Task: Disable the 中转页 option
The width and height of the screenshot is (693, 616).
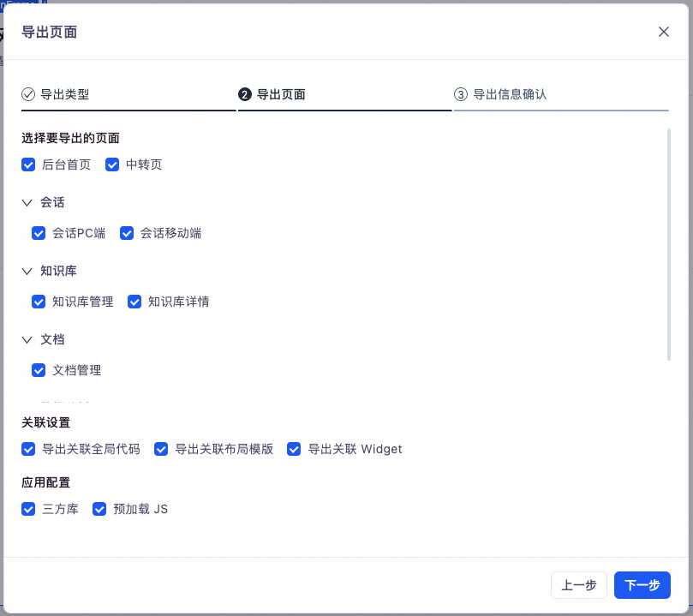Action: tap(112, 164)
